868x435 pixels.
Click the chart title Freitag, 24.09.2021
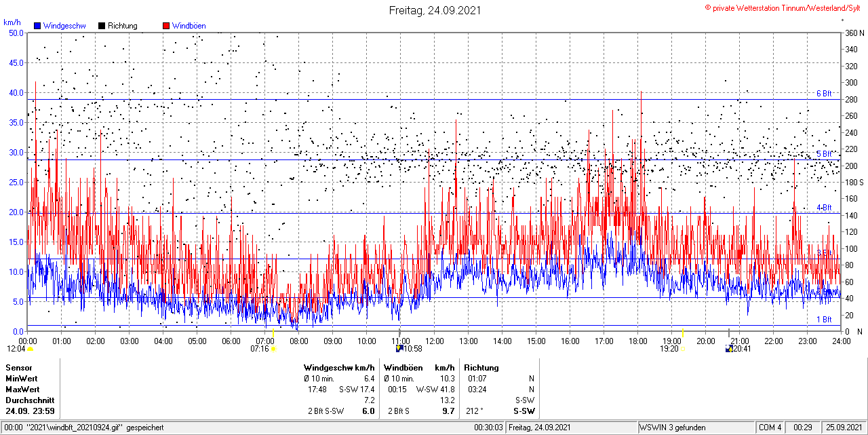point(435,10)
